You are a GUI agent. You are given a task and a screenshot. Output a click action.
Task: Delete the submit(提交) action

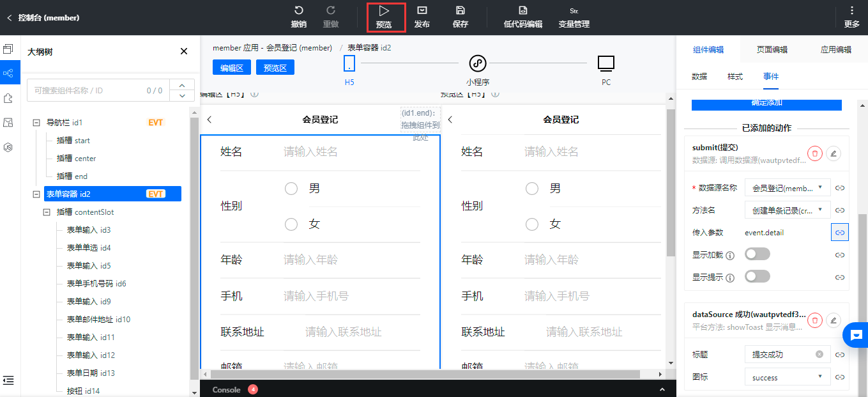814,153
